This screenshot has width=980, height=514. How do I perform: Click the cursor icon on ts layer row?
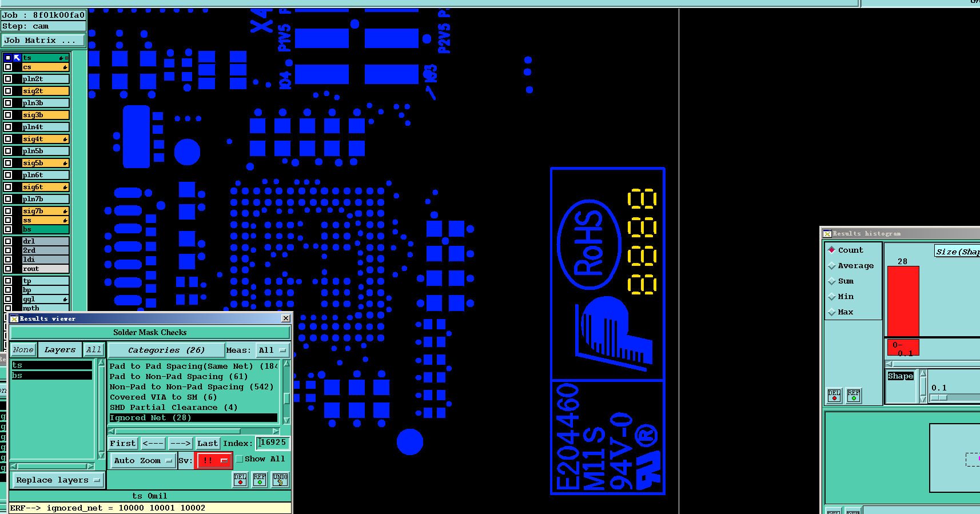point(17,58)
